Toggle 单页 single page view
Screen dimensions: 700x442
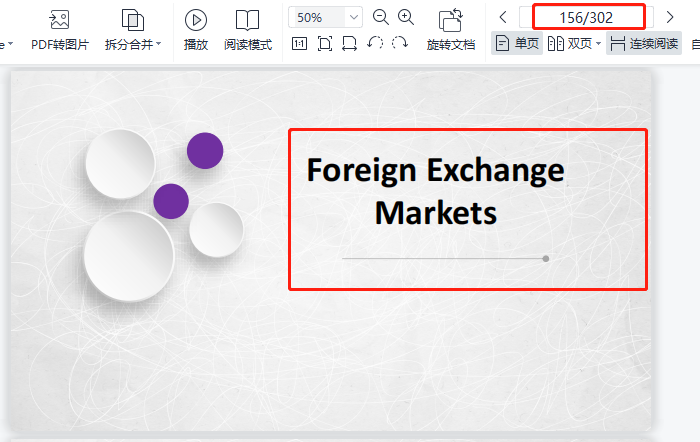tap(517, 43)
